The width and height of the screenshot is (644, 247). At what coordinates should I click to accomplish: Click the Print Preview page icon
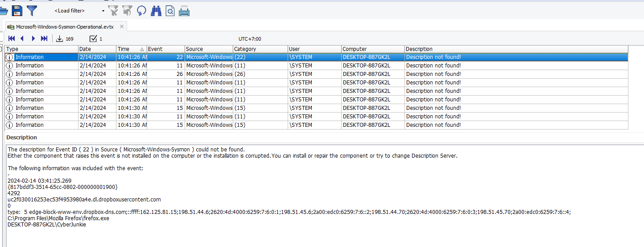170,11
